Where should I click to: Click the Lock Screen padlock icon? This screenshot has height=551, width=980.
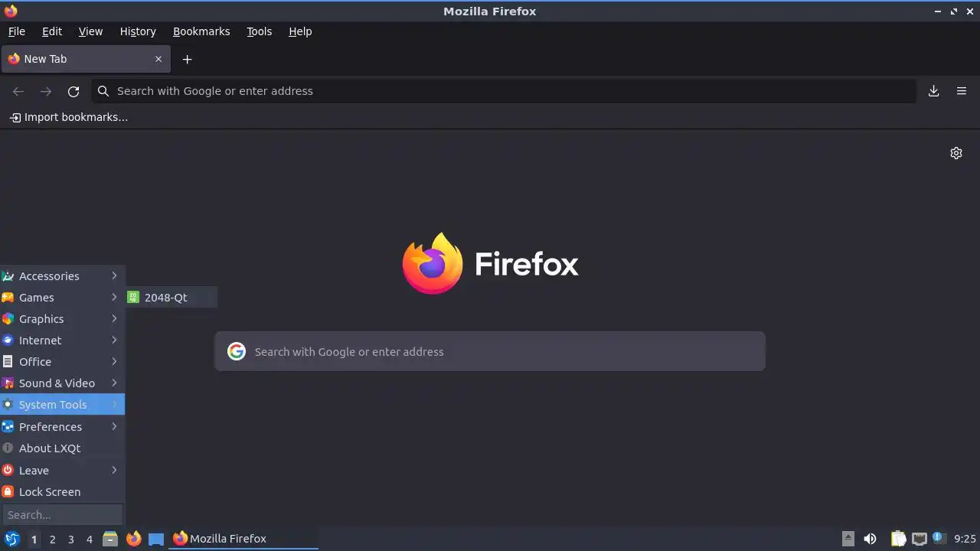[8, 492]
